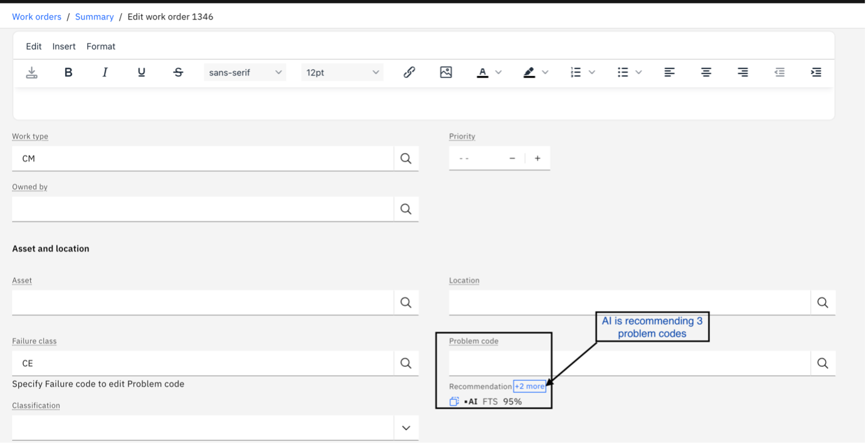Viewport: 868px width, 444px height.
Task: Open the Insert menu
Action: [63, 46]
